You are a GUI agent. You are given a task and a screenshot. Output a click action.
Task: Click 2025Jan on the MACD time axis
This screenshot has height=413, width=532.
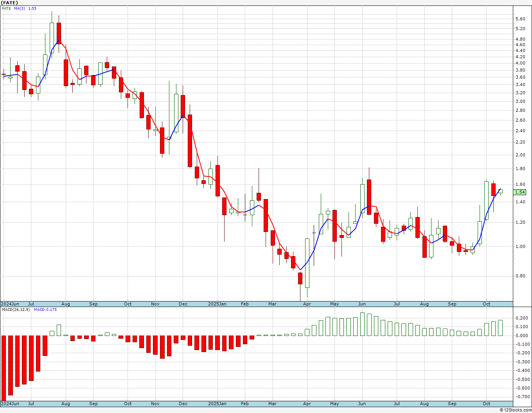(217, 404)
